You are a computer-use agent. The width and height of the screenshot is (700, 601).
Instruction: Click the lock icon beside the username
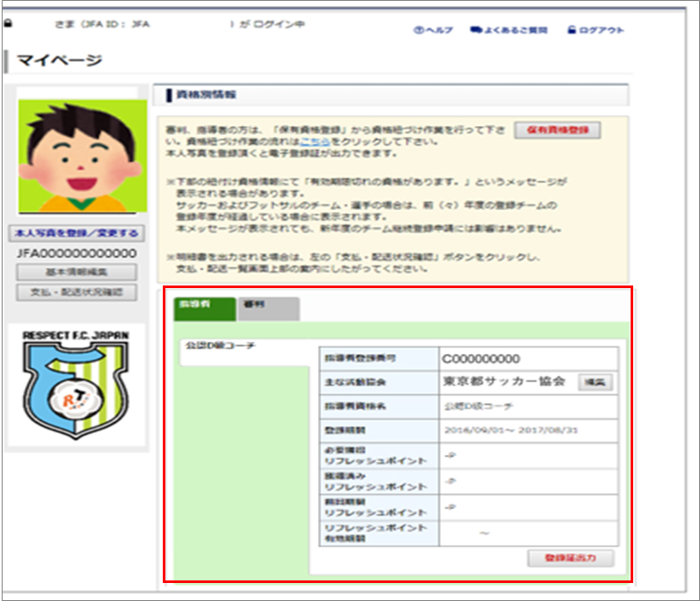[9, 24]
